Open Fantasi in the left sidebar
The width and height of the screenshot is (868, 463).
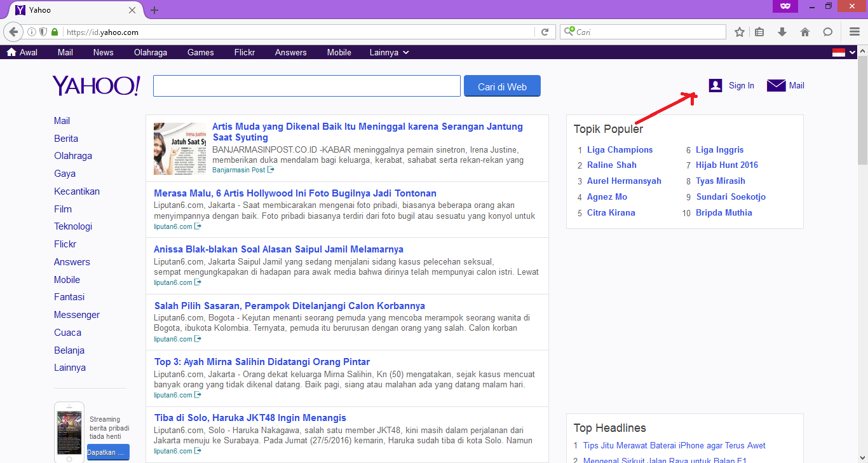pos(69,297)
